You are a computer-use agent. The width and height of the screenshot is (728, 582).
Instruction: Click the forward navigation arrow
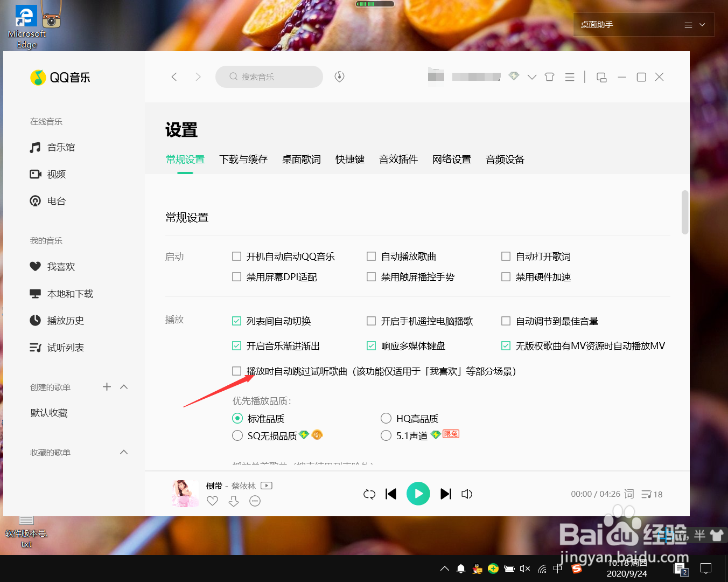[x=198, y=77]
